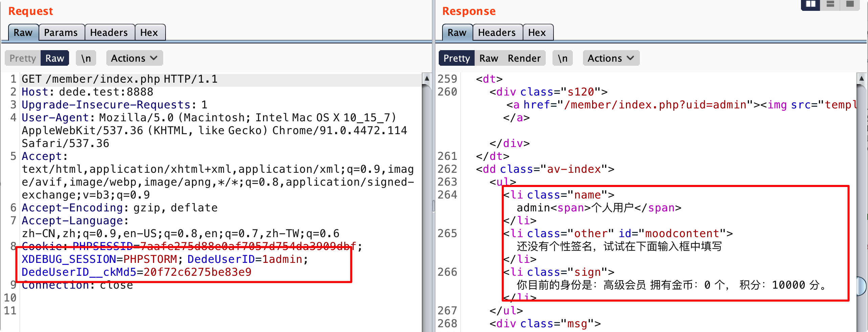Viewport: 868px width, 332px height.
Task: Click the li class="name" response line
Action: click(x=559, y=195)
